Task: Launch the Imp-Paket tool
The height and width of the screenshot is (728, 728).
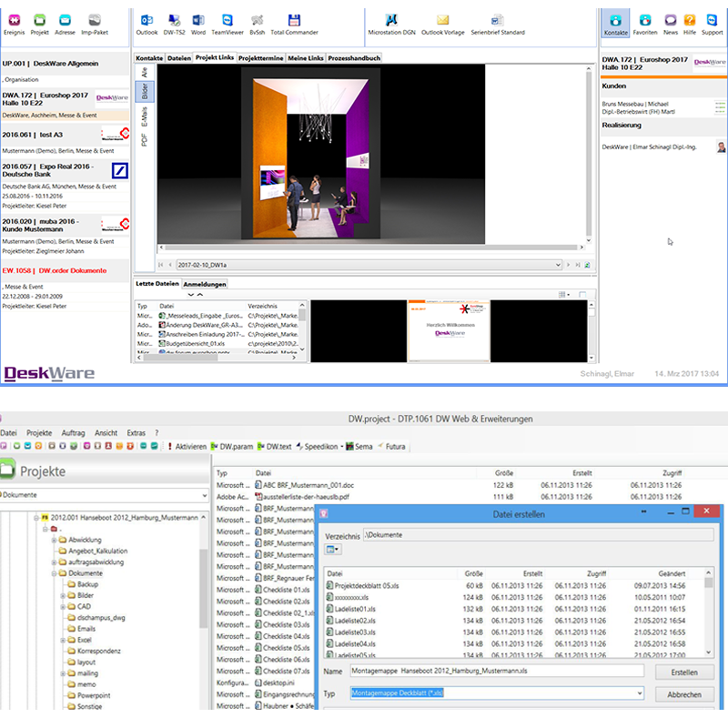Action: (x=95, y=25)
